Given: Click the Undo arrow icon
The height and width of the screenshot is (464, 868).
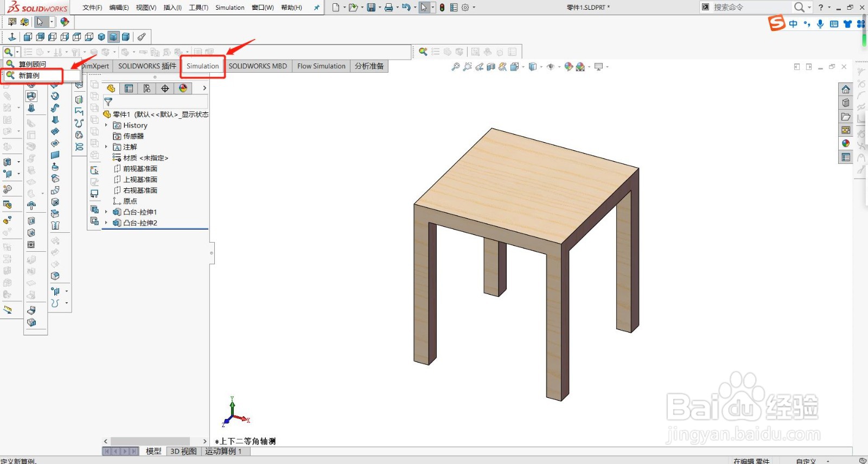Looking at the screenshot, I should point(406,8).
